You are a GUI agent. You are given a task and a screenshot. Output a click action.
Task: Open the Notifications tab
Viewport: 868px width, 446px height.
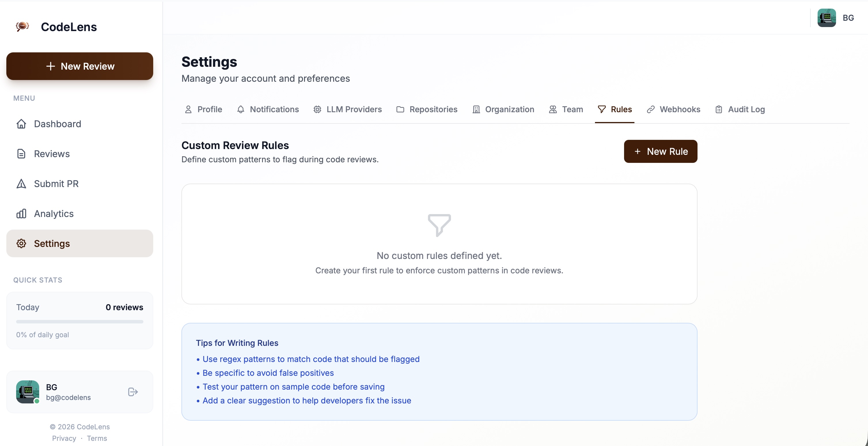[x=268, y=109]
